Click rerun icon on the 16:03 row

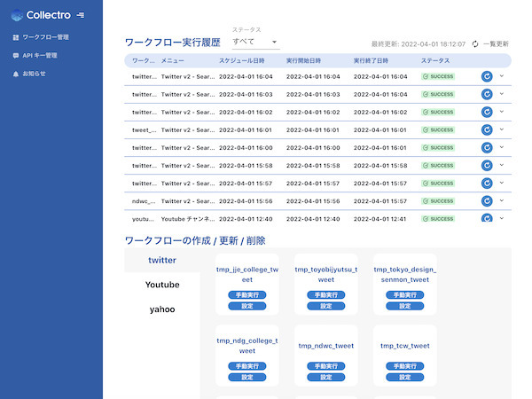(487, 94)
